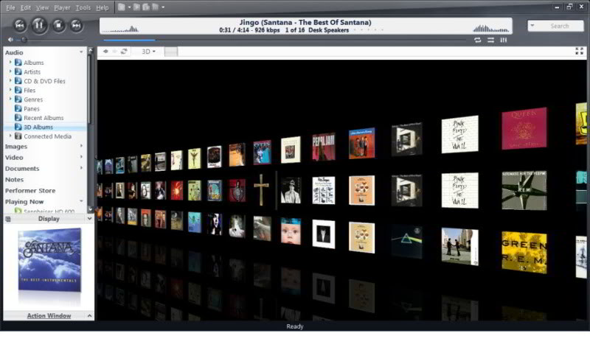Click the third toolbar view icon
Image resolution: width=590 pixels, height=364 pixels.
tap(146, 7)
